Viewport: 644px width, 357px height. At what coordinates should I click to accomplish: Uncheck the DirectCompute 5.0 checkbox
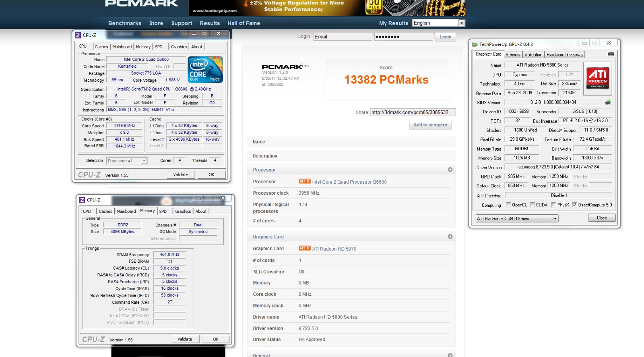point(575,205)
